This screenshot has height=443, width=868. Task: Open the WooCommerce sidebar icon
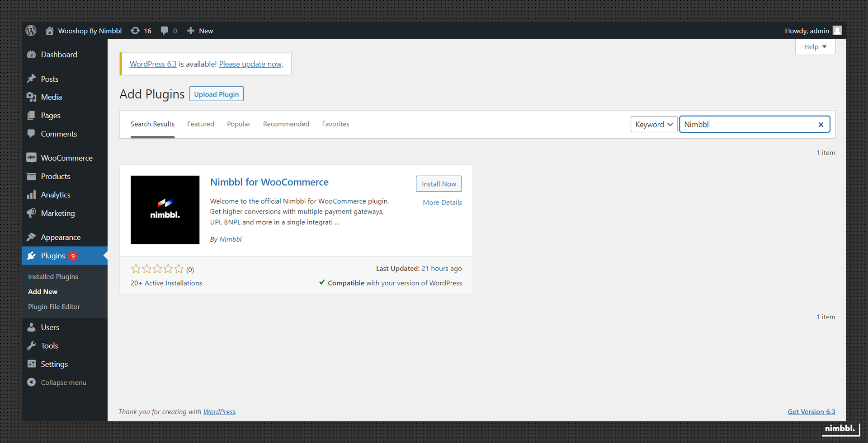coord(32,158)
